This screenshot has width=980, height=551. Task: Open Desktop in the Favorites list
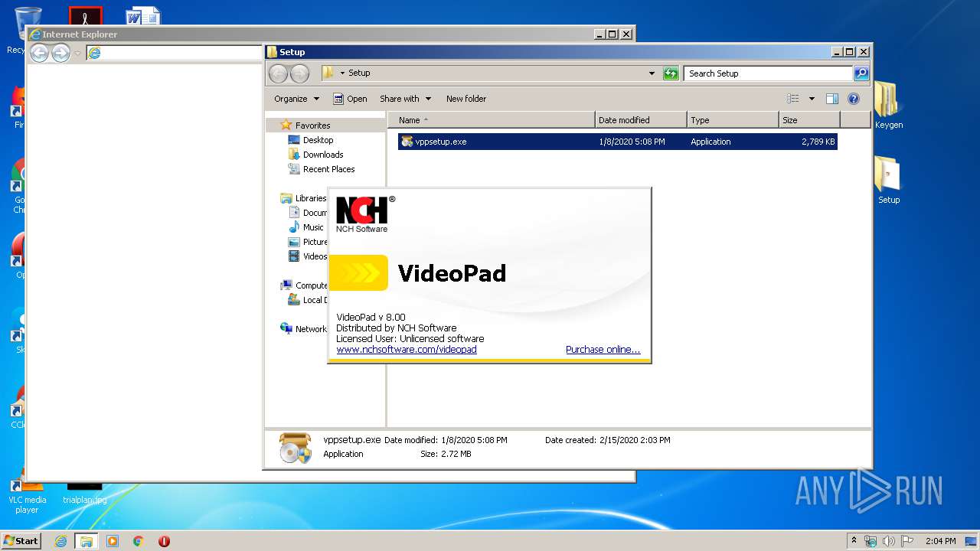[318, 140]
